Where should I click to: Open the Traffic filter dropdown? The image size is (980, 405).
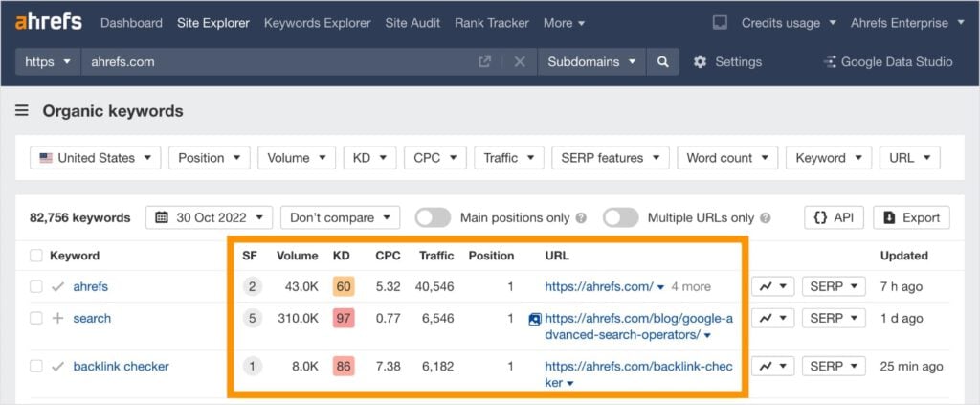[509, 157]
